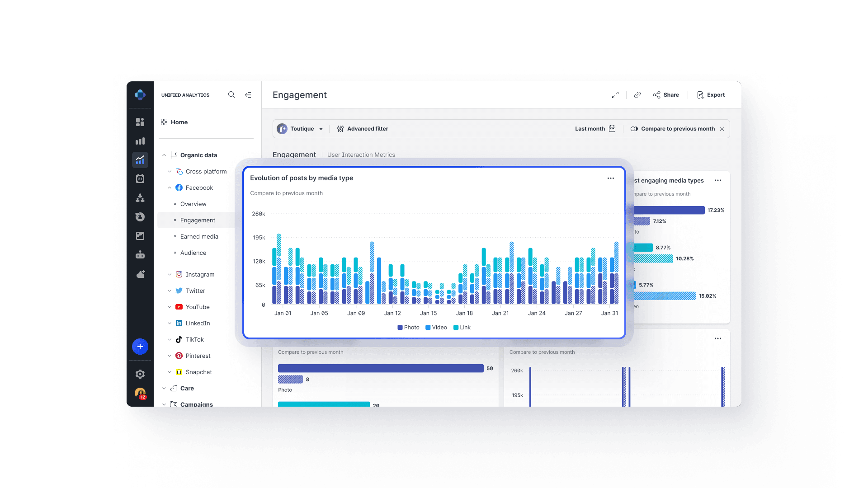Click the app logo in dark sidebar
Image resolution: width=868 pixels, height=488 pixels.
click(140, 95)
